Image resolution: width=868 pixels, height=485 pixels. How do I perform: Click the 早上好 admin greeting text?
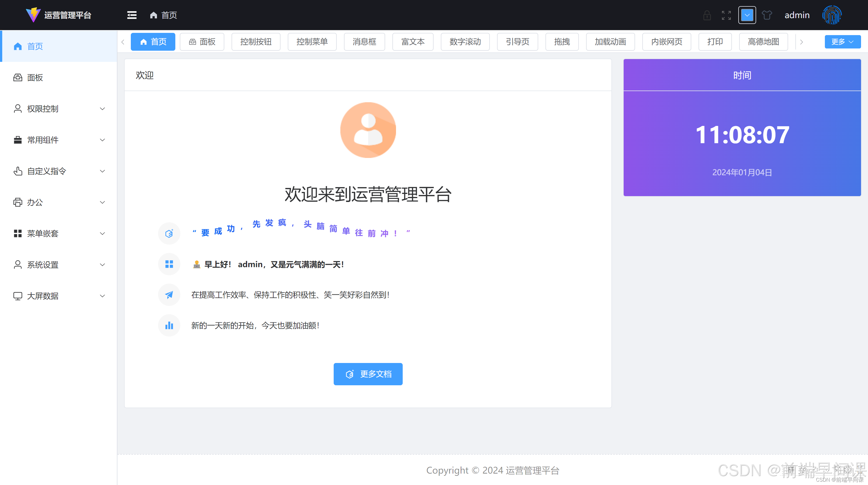click(269, 264)
